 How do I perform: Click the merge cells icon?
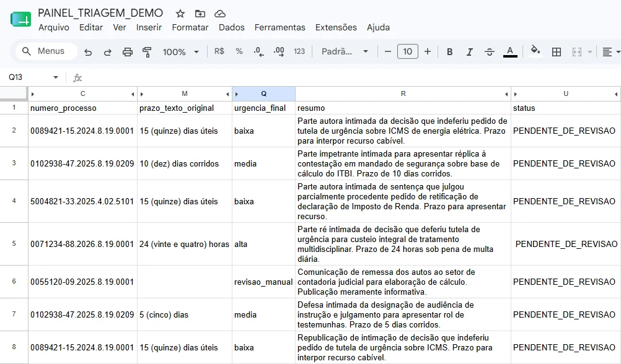click(576, 52)
